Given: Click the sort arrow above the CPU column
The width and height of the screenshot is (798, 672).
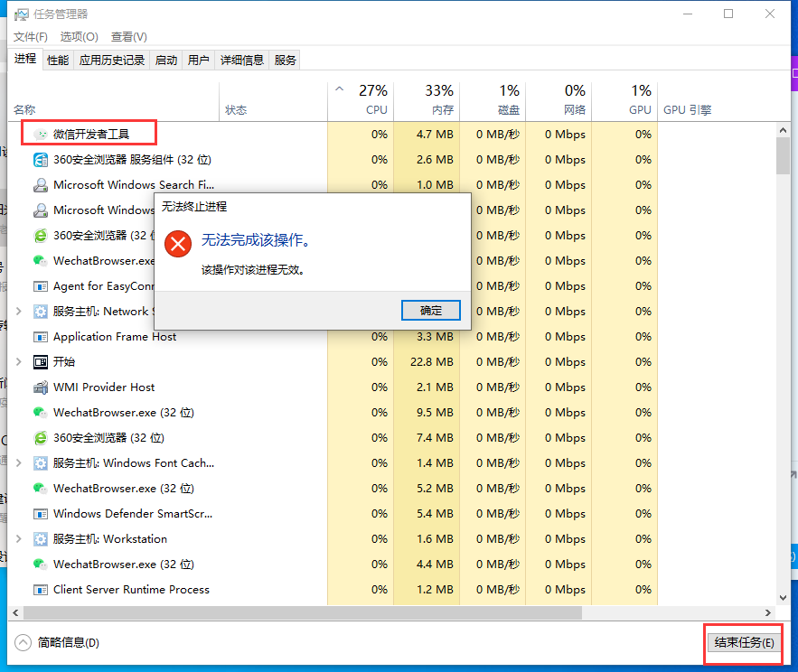Looking at the screenshot, I should coord(340,89).
